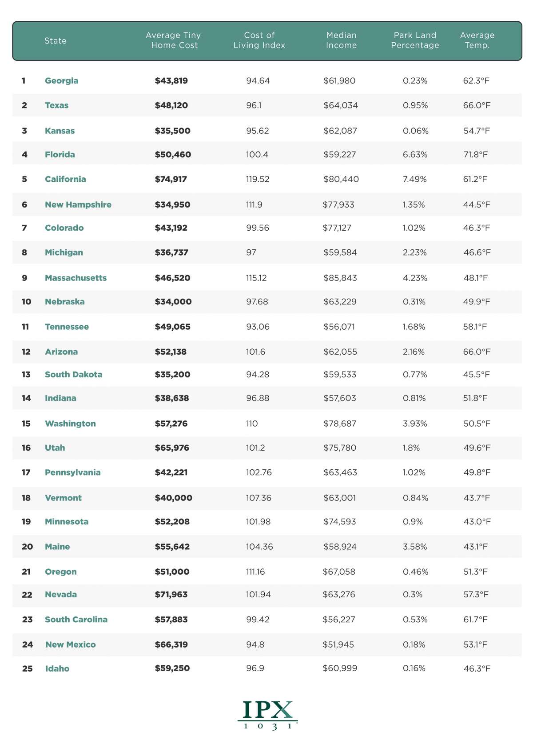Click Florida's $50,460 tiny home cost
The image size is (533, 756).
click(173, 155)
